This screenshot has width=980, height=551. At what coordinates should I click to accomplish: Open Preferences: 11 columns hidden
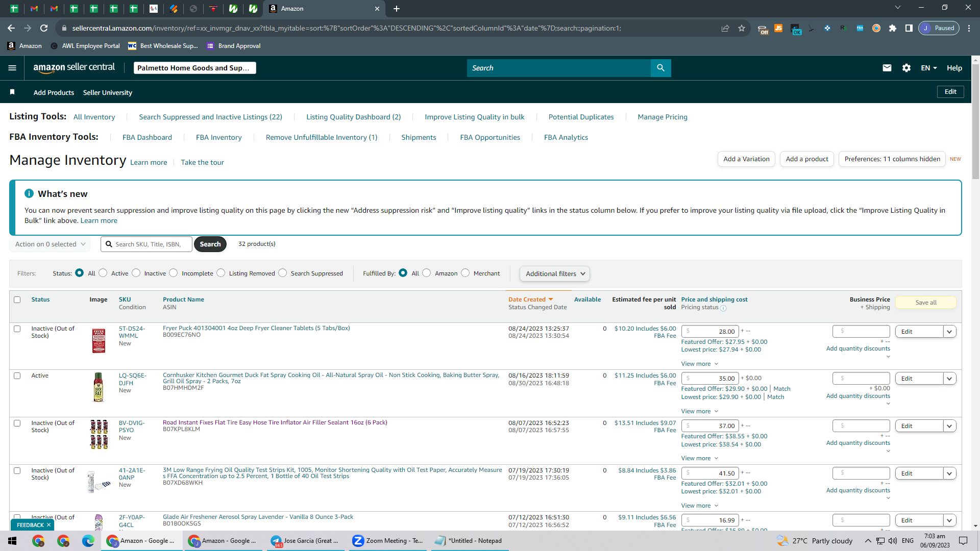892,159
